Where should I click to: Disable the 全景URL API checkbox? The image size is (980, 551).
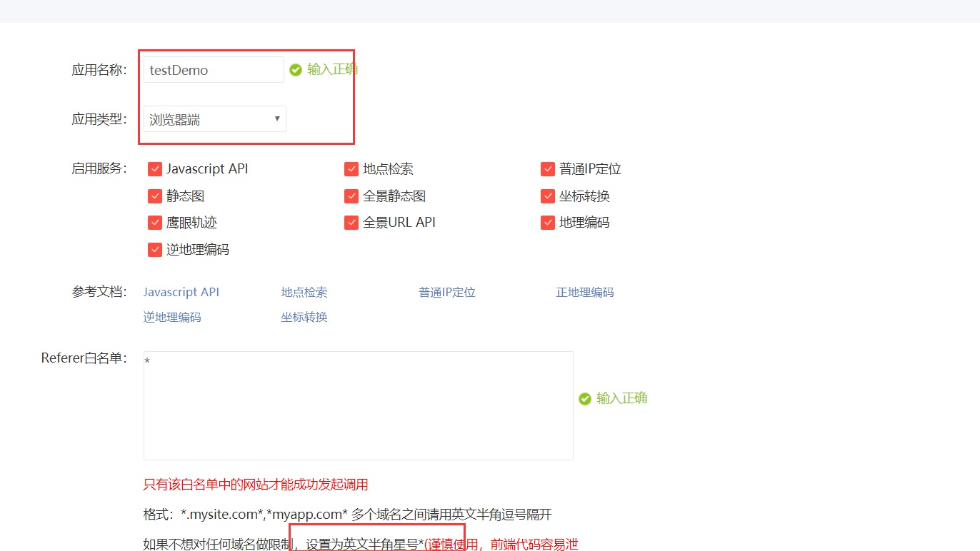351,223
